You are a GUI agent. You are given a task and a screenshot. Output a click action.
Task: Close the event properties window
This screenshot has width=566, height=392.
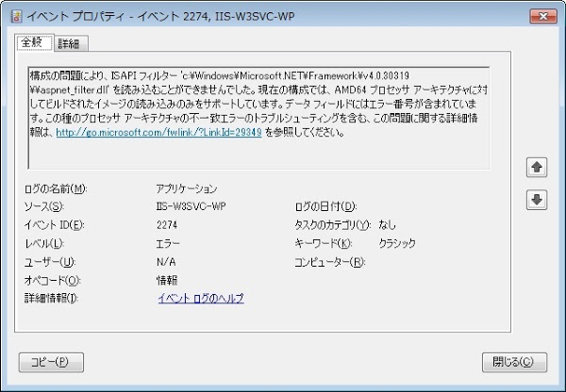tap(543, 16)
